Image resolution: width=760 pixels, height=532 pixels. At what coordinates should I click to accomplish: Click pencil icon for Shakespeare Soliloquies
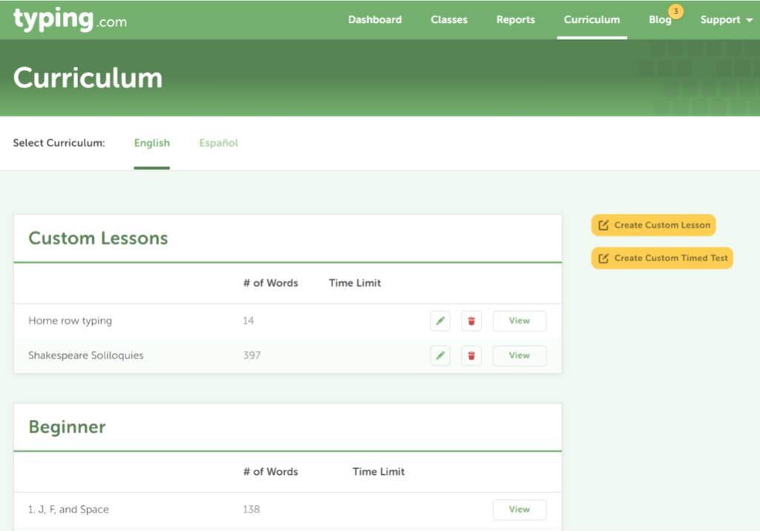pos(440,356)
